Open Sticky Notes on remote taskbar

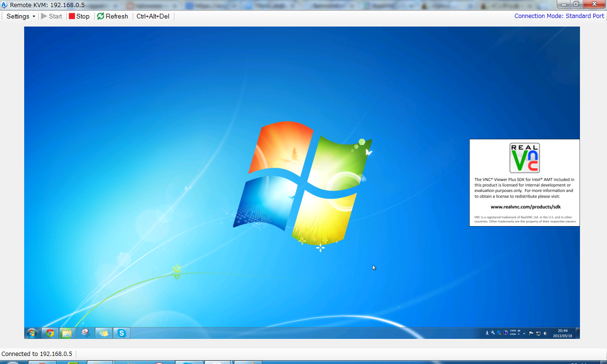104,333
